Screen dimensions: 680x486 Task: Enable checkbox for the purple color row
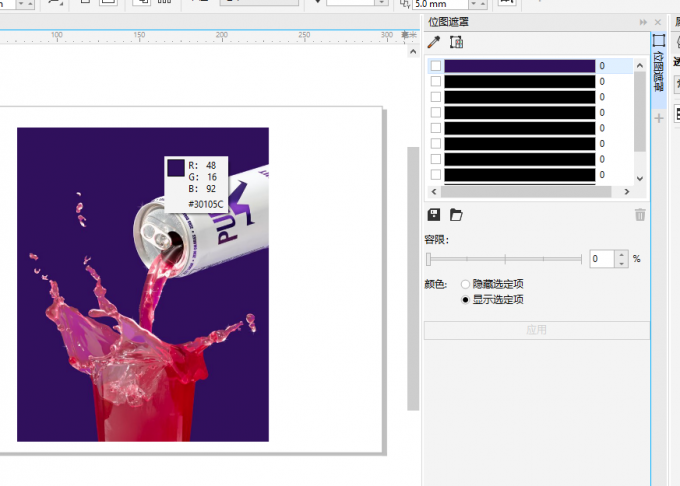(x=436, y=65)
